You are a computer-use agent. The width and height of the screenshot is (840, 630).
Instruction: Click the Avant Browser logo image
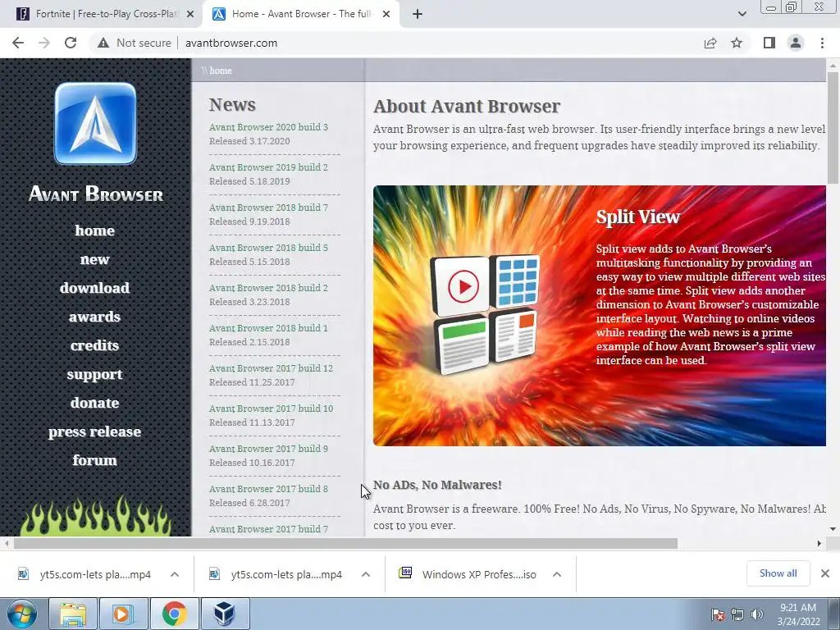coord(95,123)
